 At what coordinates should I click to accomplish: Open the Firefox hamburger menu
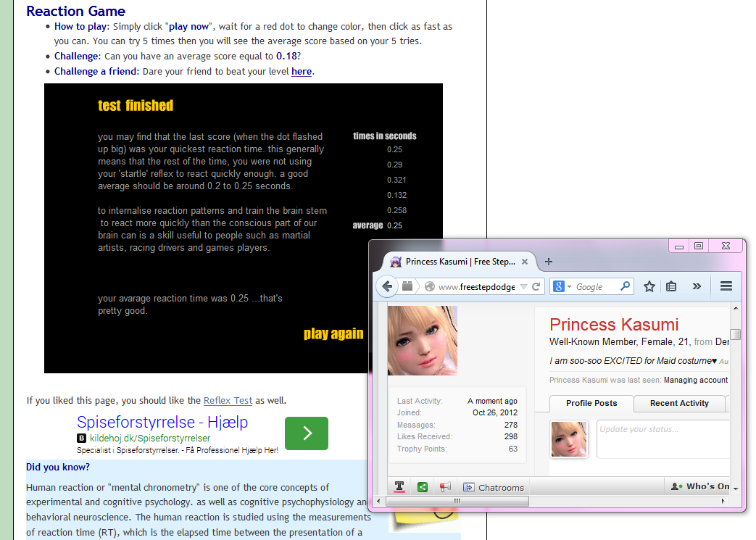[x=726, y=286]
